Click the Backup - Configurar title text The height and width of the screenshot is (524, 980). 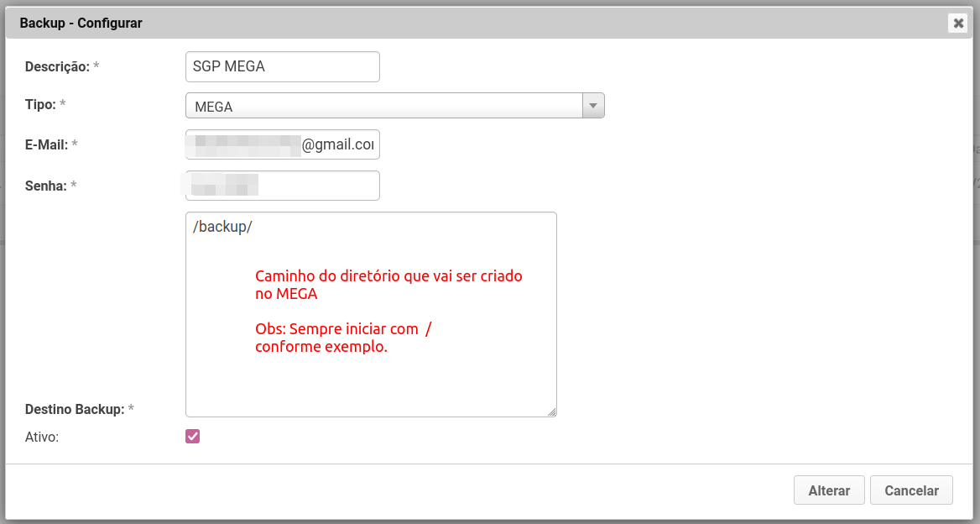point(81,24)
